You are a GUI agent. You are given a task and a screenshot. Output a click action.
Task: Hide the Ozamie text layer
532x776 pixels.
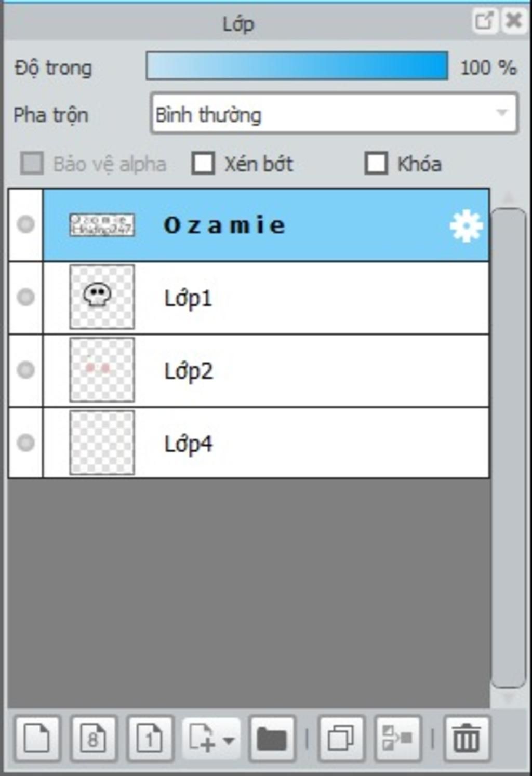(x=25, y=224)
